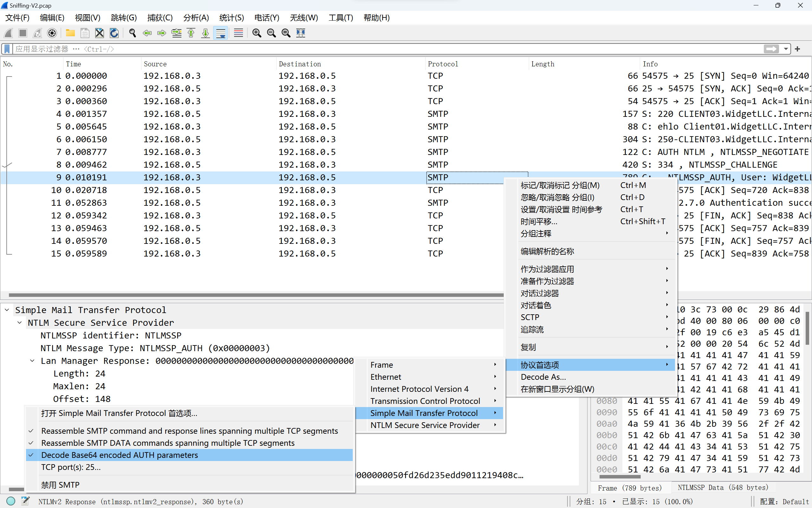Switch to NTLMSSP Data (548 bytes) tab
812x508 pixels.
click(723, 487)
